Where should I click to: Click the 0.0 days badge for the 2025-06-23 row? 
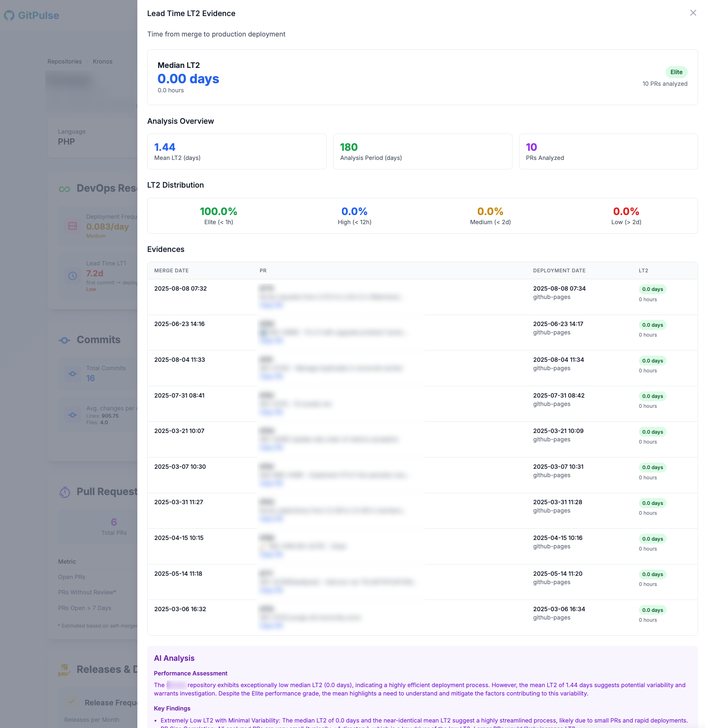tap(652, 325)
